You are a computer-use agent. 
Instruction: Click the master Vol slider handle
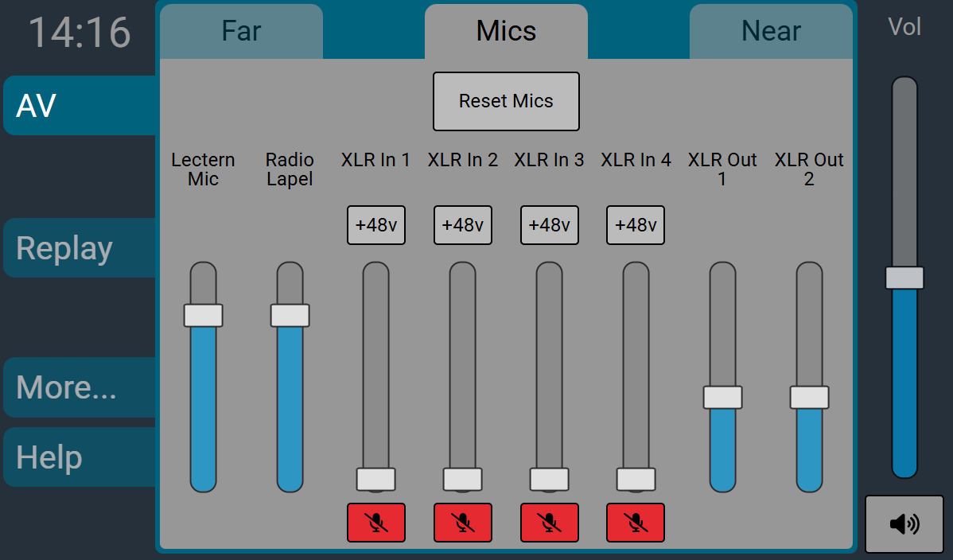pyautogui.click(x=904, y=278)
